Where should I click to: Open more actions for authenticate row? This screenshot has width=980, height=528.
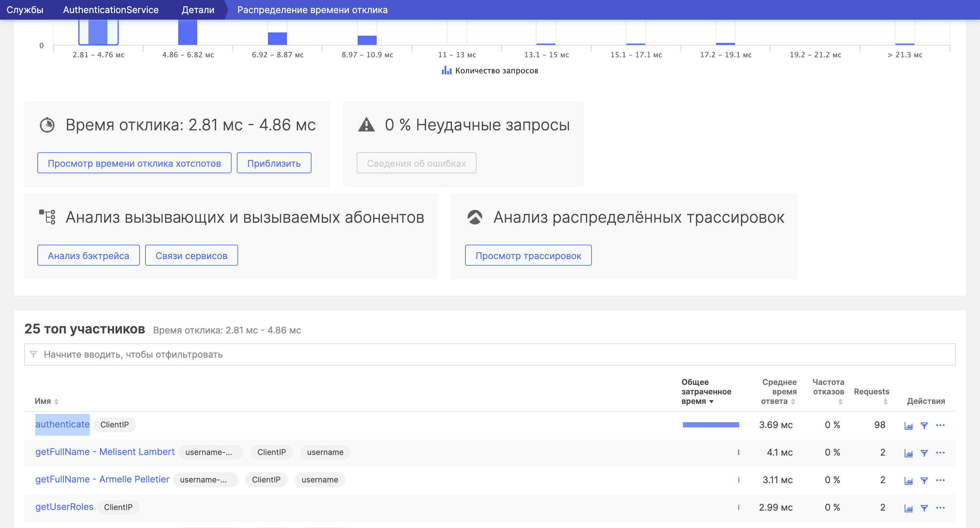coord(940,425)
